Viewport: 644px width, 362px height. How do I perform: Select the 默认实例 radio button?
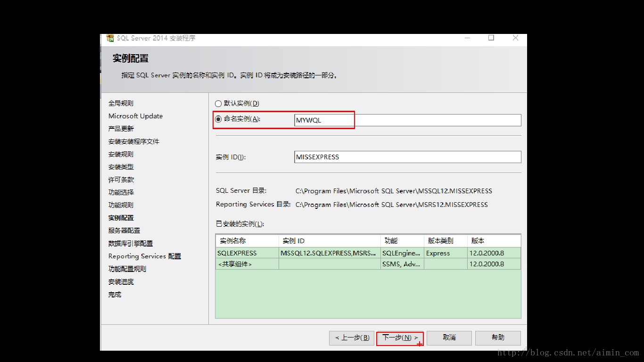coord(218,104)
